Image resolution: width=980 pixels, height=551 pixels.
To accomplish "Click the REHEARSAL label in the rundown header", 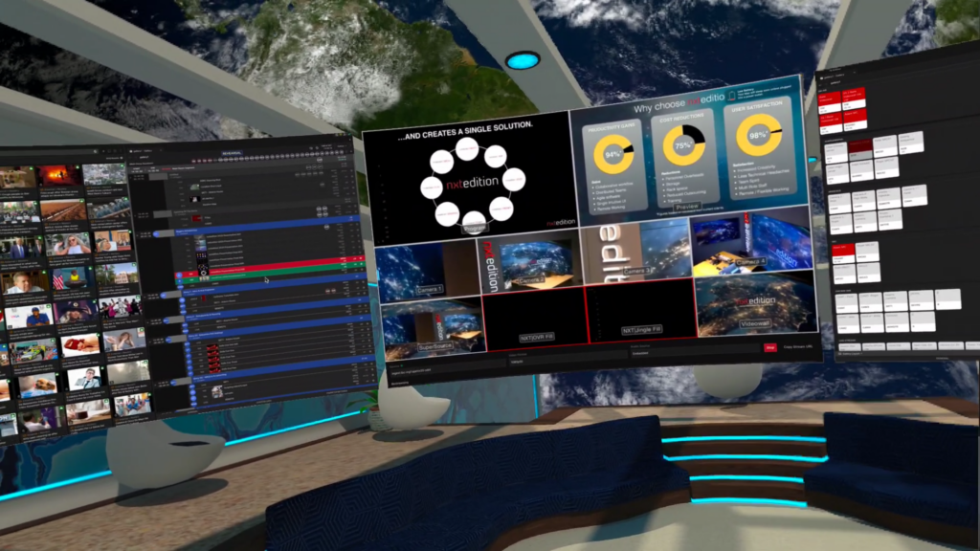I will coord(232,154).
